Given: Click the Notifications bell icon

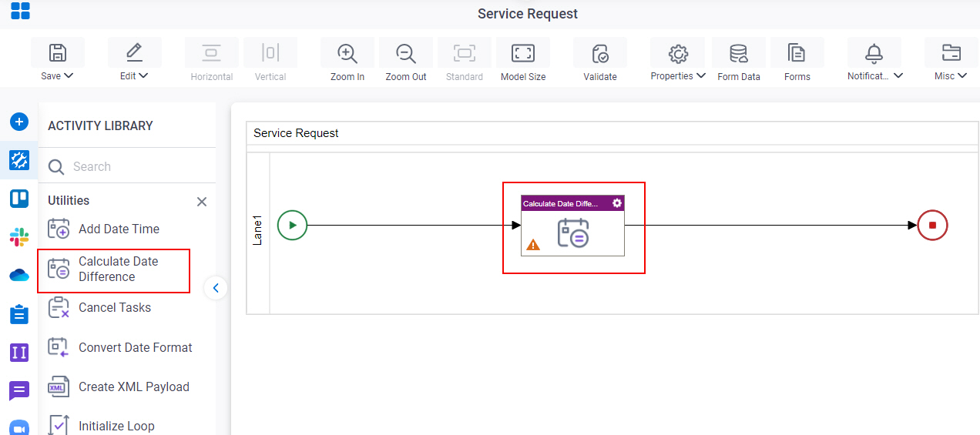Looking at the screenshot, I should [874, 52].
